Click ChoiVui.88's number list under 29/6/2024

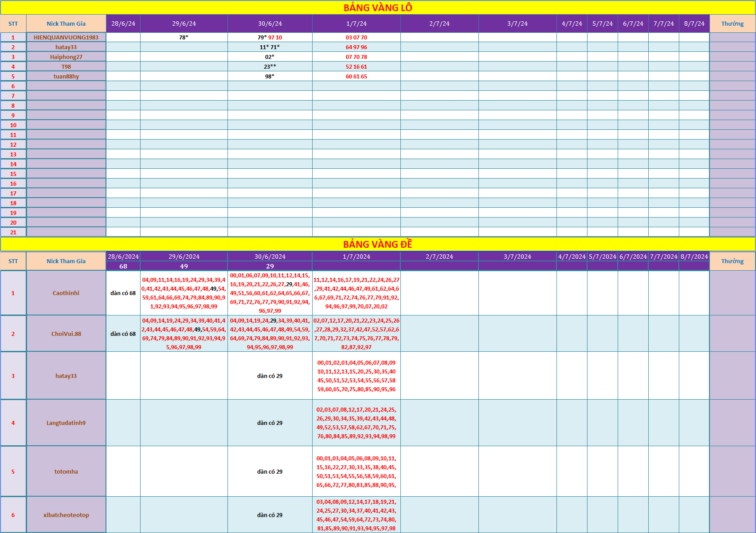tap(184, 334)
